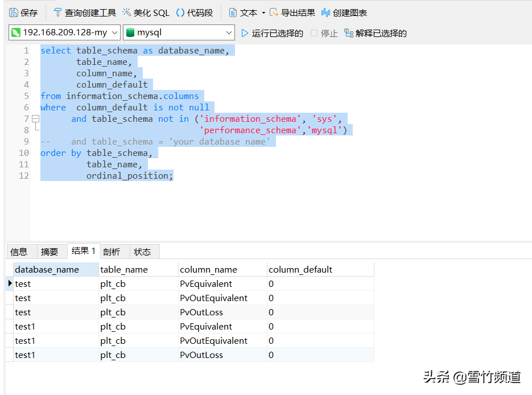Collapse the code fold at line 7
Screen dimensions: 532x395
[34, 118]
